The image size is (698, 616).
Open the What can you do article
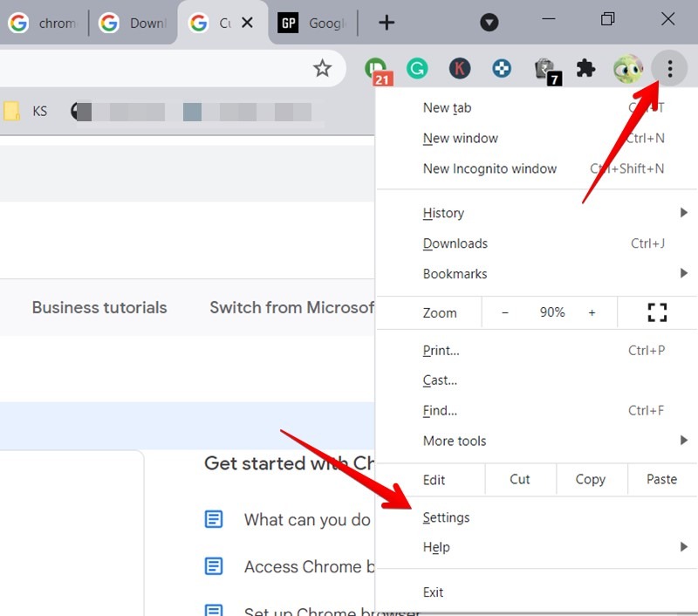[307, 519]
